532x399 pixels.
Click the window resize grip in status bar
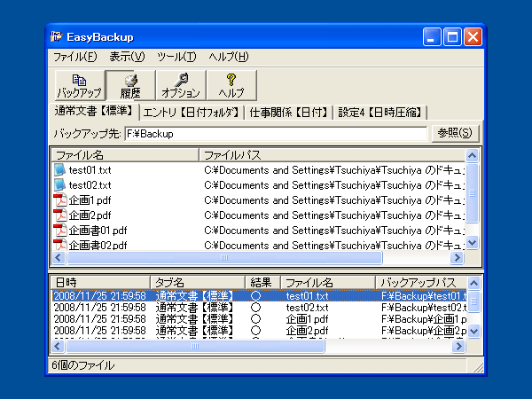tap(478, 367)
